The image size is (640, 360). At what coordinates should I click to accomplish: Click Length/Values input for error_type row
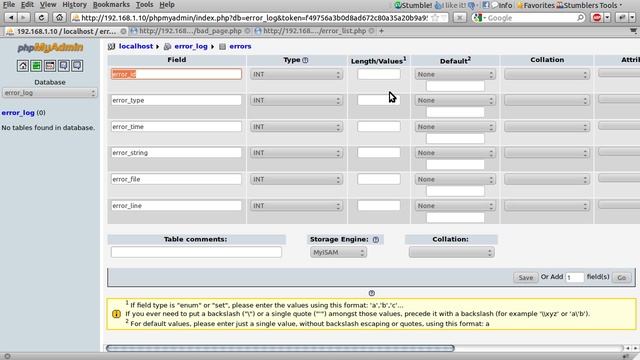click(379, 100)
